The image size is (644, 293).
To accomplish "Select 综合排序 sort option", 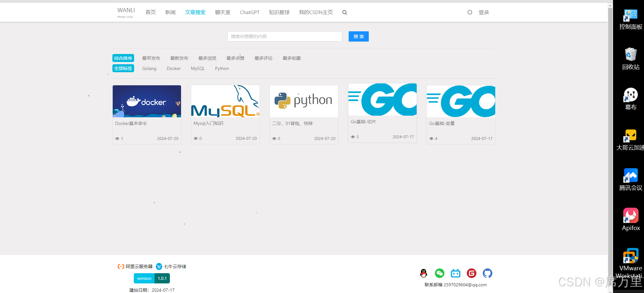I will click(123, 58).
